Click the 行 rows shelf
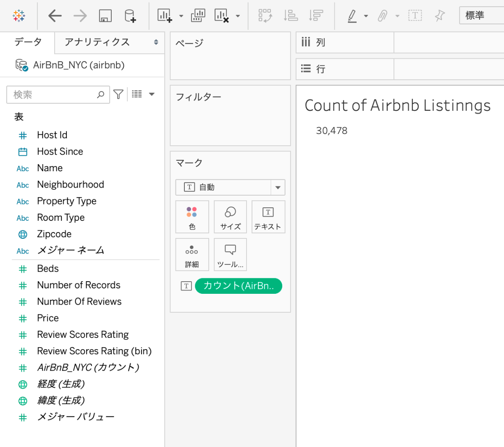Image resolution: width=504 pixels, height=447 pixels. [x=400, y=69]
